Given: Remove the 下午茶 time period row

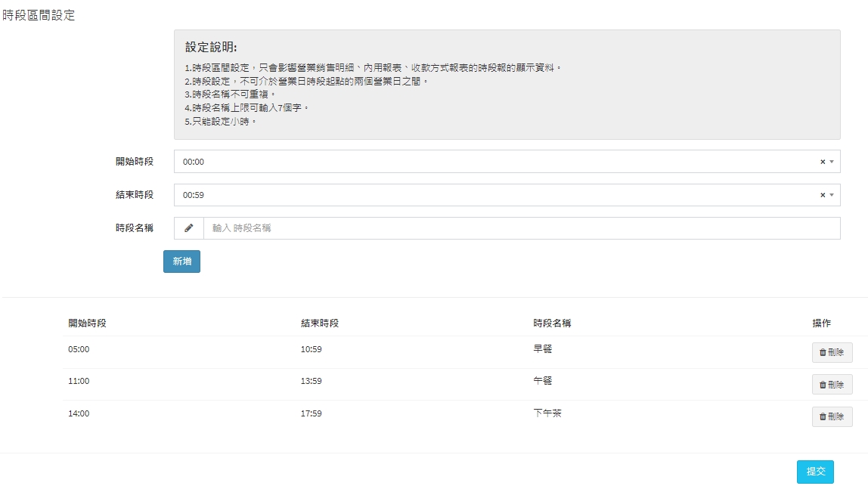Looking at the screenshot, I should (832, 416).
